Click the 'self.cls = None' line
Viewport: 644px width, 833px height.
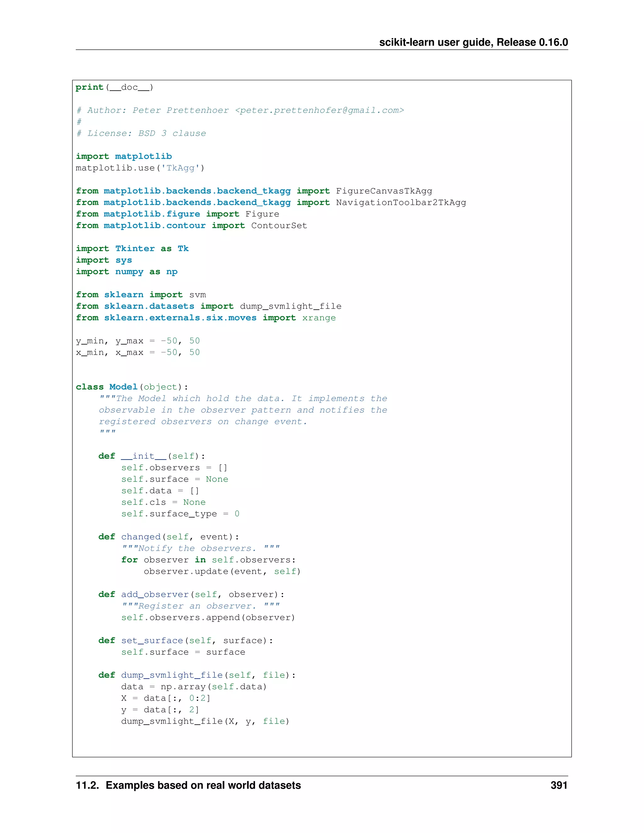pos(163,502)
